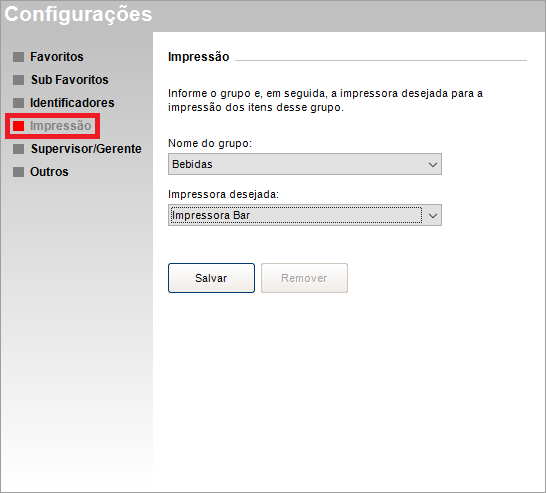The image size is (546, 493).
Task: Click the disabled Remover button
Action: (304, 278)
